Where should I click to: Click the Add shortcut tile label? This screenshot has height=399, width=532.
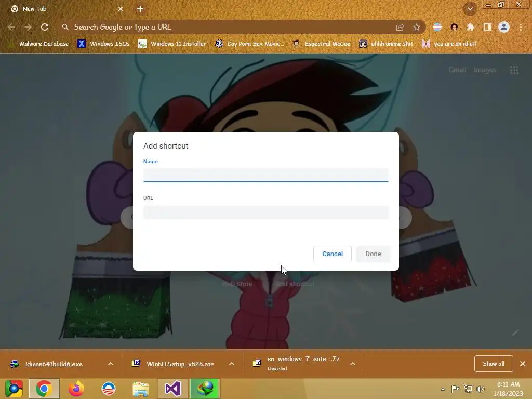295,284
